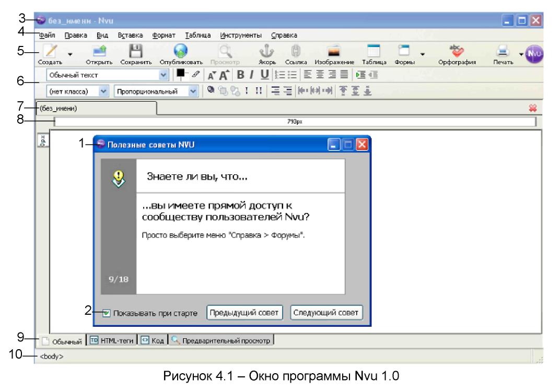Click the Изображение toolbar icon

334,51
